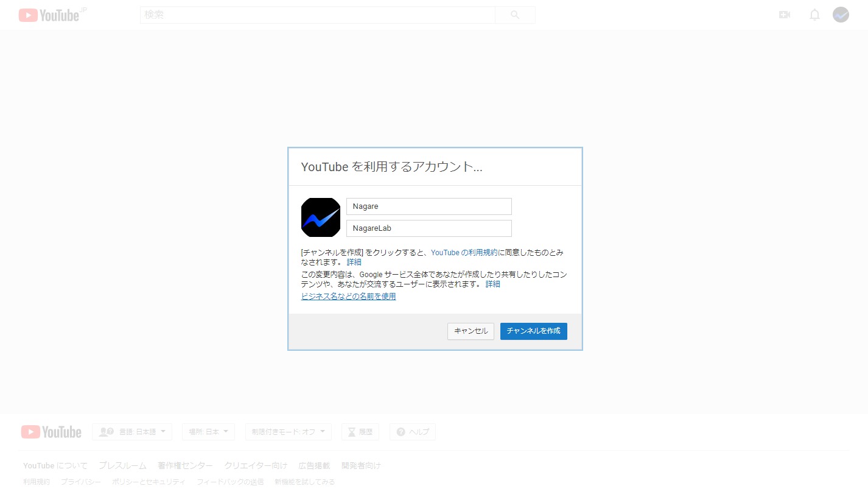Open 開発者向け footer link
Screen dimensions: 868x497
tap(361, 466)
